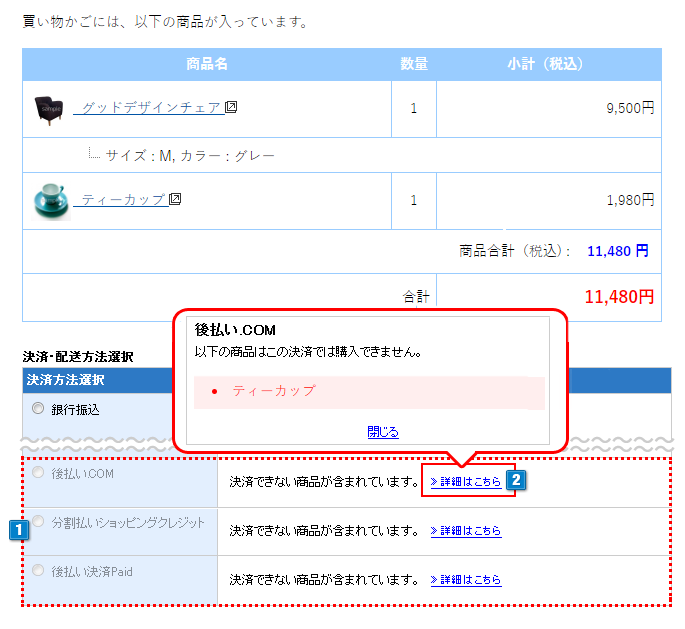Screen dimensions: 685x629
Task: Select the 銀行振込 radio button
Action: click(38, 408)
